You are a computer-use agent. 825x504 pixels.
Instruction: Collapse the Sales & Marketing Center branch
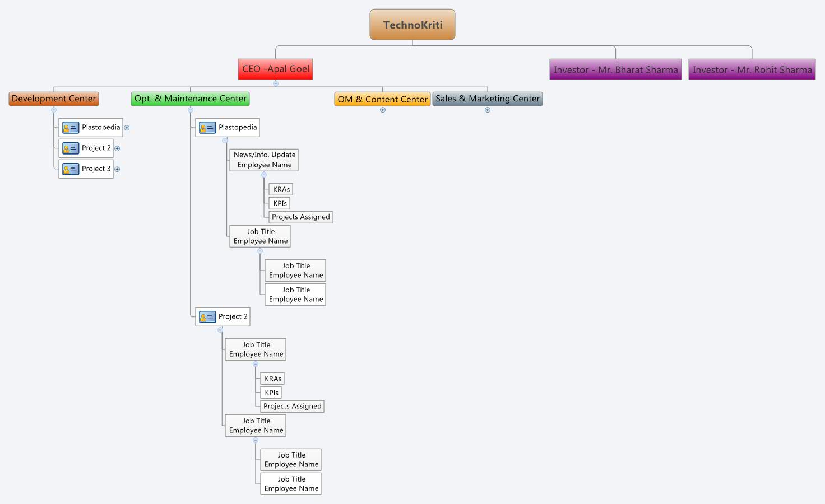[487, 110]
